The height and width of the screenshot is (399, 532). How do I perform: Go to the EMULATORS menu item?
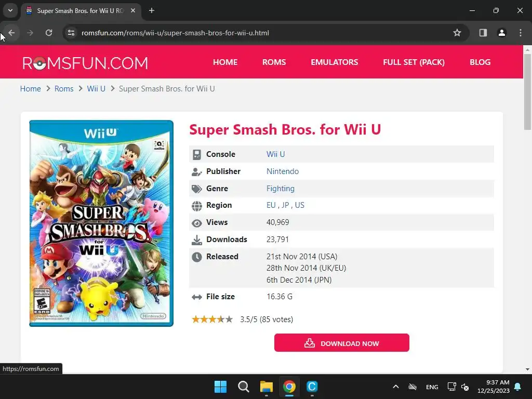pyautogui.click(x=334, y=62)
